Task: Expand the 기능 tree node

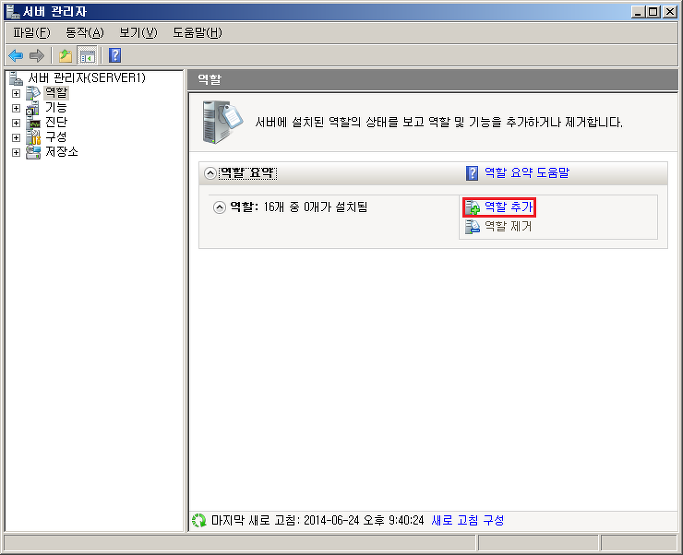Action: click(x=16, y=108)
